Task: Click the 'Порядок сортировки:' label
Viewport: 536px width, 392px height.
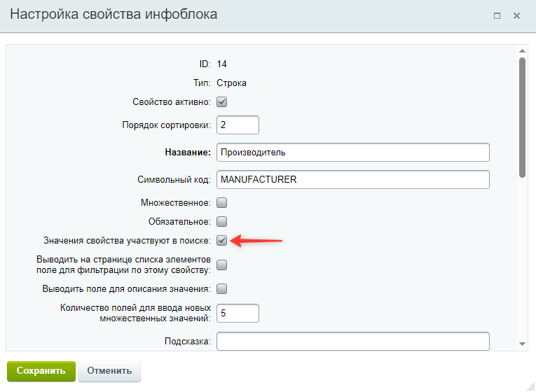Action: [x=167, y=125]
